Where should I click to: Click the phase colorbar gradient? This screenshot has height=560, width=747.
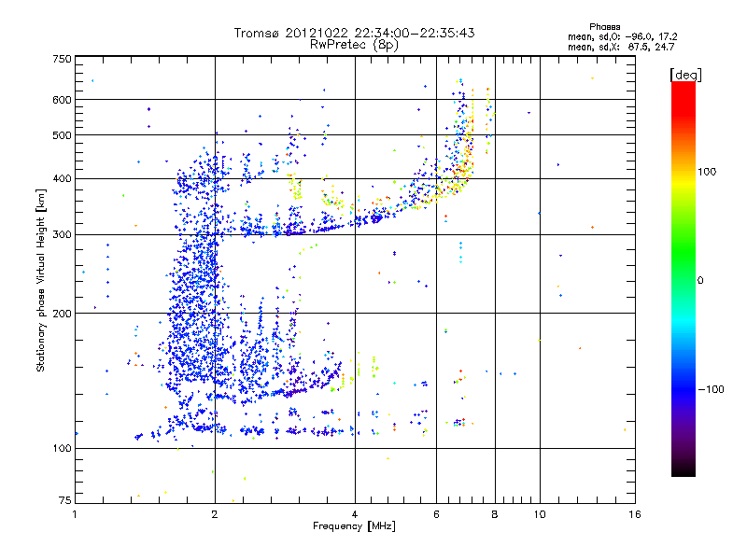click(684, 279)
